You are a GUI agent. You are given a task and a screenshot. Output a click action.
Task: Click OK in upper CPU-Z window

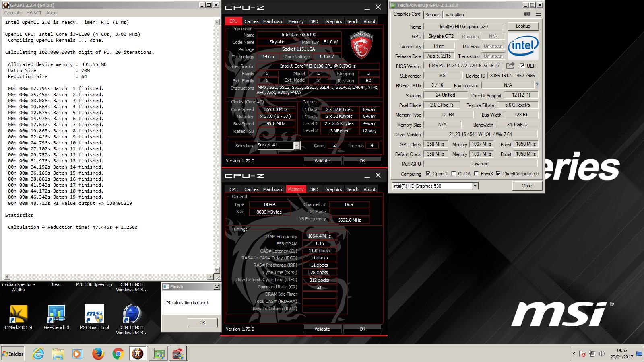tap(362, 161)
